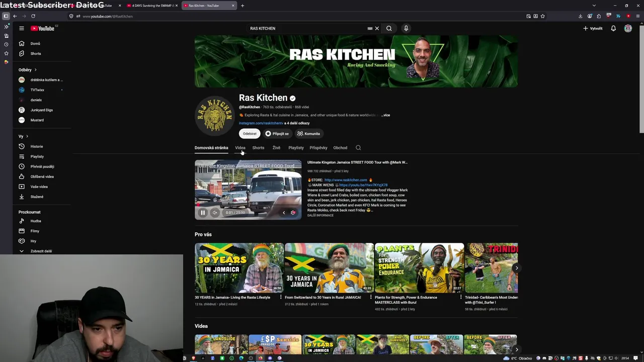
Task: Switch to the Příspěvky channel tab
Action: click(318, 148)
